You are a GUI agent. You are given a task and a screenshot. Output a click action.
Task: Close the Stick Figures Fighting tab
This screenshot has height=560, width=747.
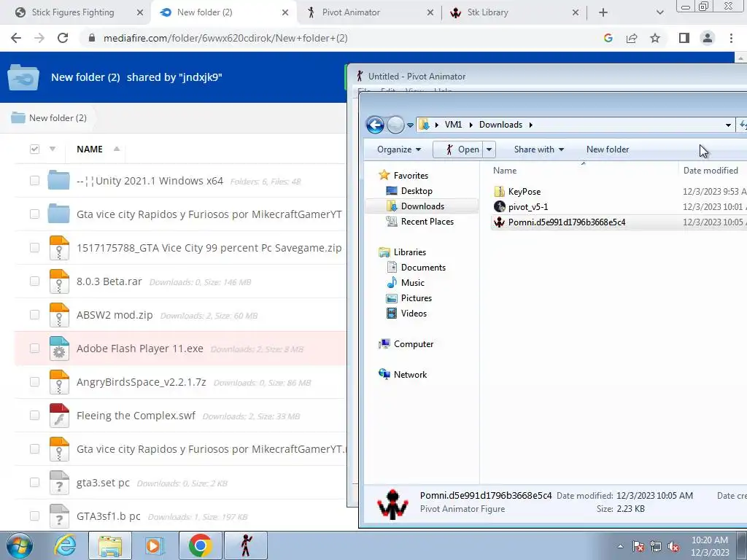tap(140, 12)
